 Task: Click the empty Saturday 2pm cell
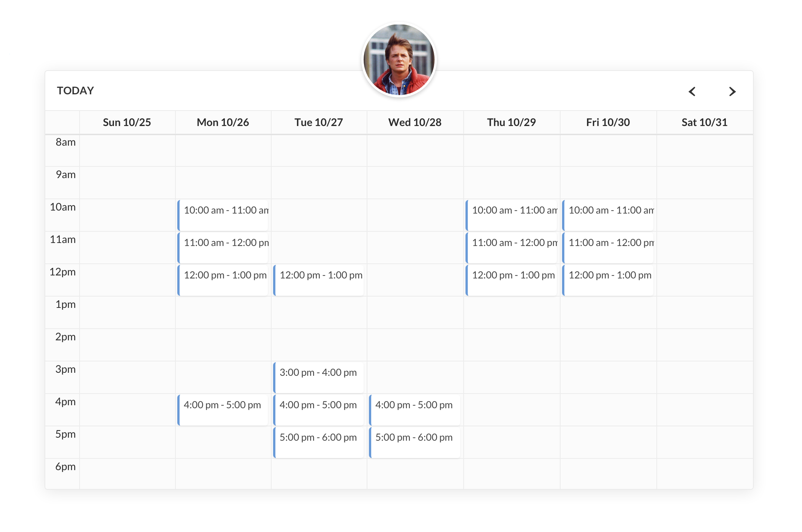tap(705, 345)
